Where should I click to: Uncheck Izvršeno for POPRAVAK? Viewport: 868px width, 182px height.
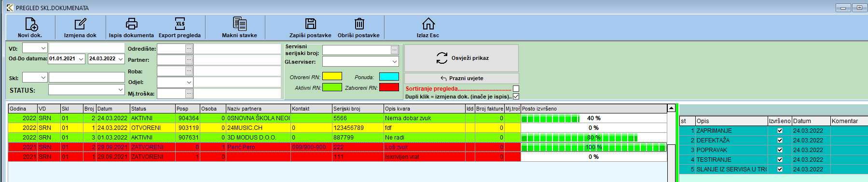tap(780, 150)
